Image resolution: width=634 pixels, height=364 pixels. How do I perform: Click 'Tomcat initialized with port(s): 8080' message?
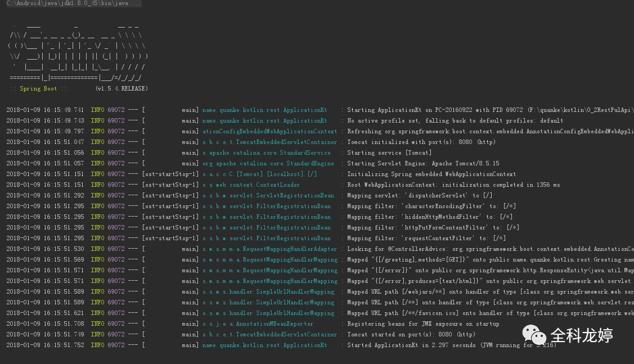coord(421,142)
